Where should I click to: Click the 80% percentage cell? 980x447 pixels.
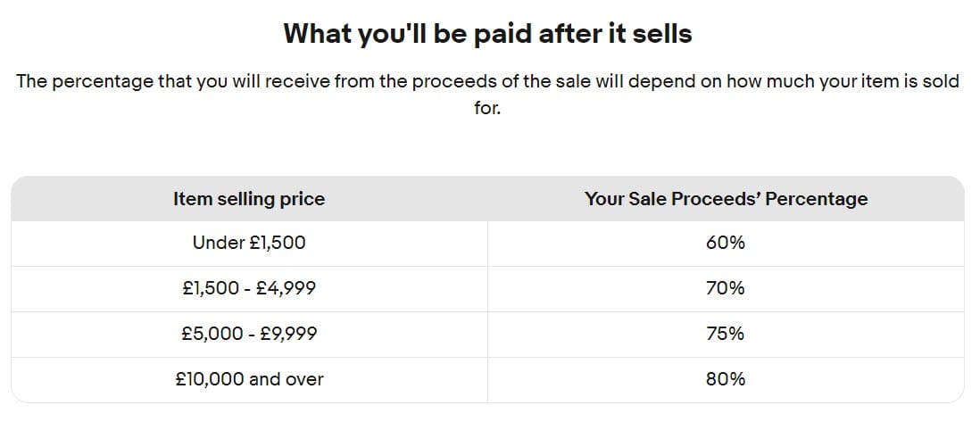click(x=725, y=379)
